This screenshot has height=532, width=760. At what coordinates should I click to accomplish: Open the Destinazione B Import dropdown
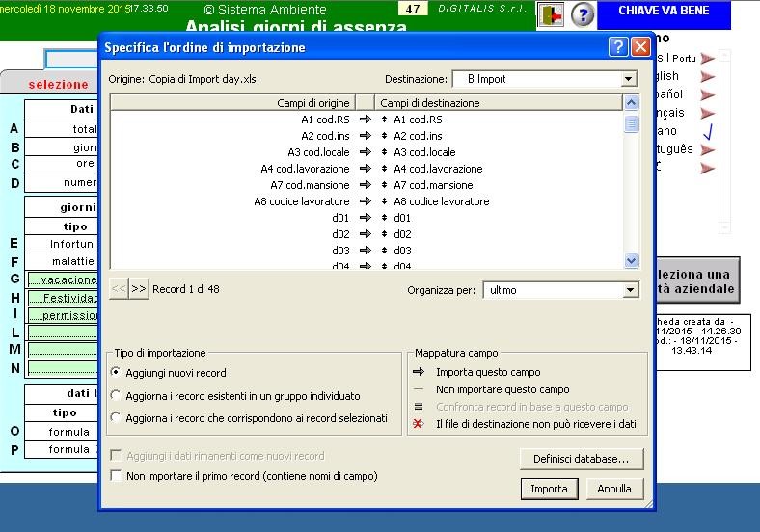(628, 79)
